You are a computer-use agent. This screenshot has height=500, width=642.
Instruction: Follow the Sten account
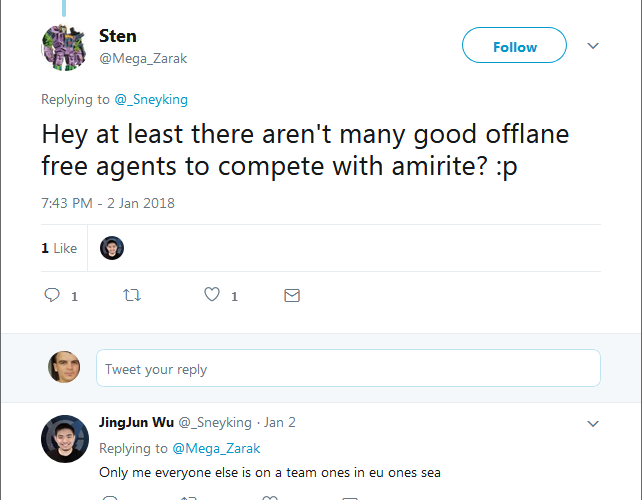514,46
